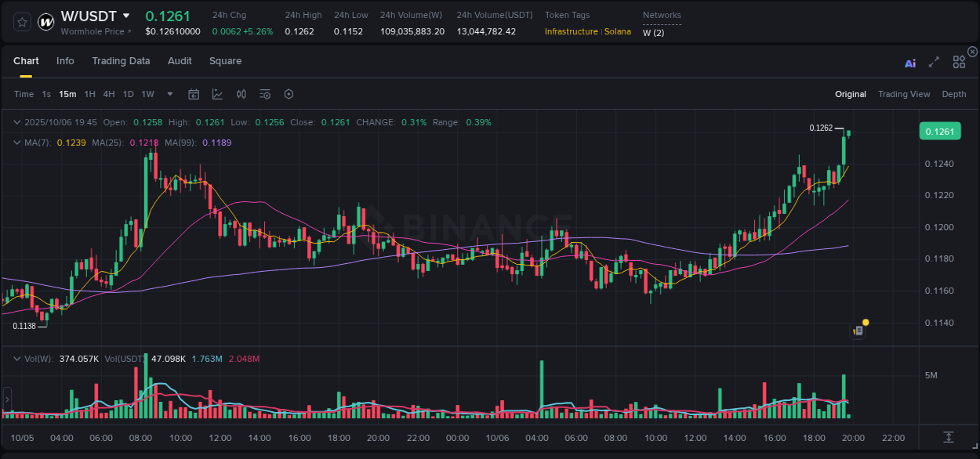Select the chart style icon
The height and width of the screenshot is (459, 980).
[216, 93]
